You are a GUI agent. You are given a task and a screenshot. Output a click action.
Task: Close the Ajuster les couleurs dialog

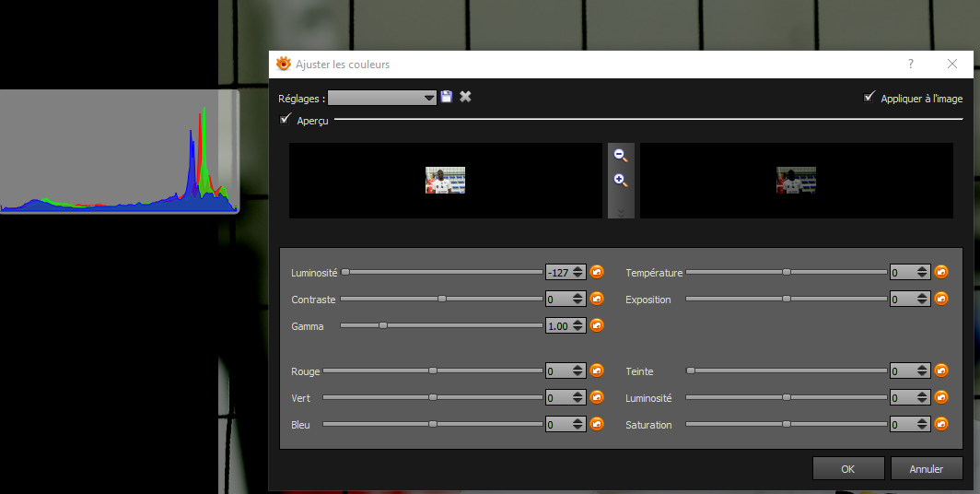[x=951, y=64]
